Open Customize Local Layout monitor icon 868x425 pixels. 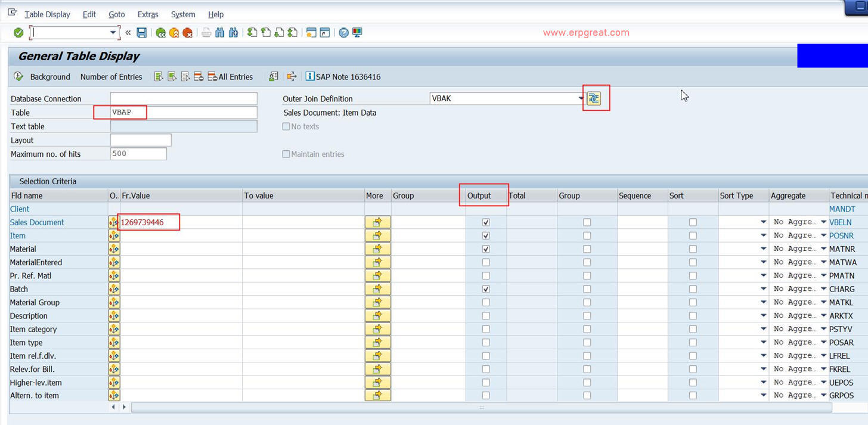(357, 33)
